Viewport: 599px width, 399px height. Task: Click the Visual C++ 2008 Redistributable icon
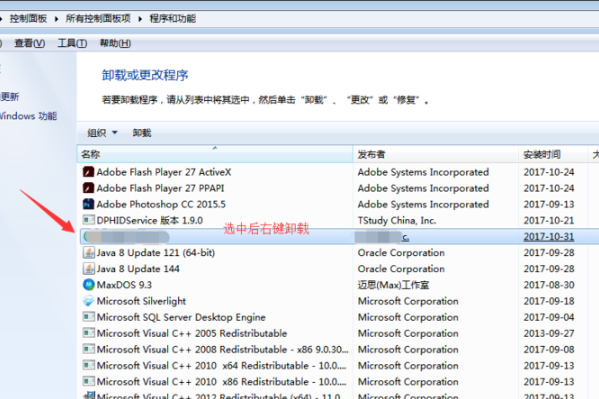(89, 349)
